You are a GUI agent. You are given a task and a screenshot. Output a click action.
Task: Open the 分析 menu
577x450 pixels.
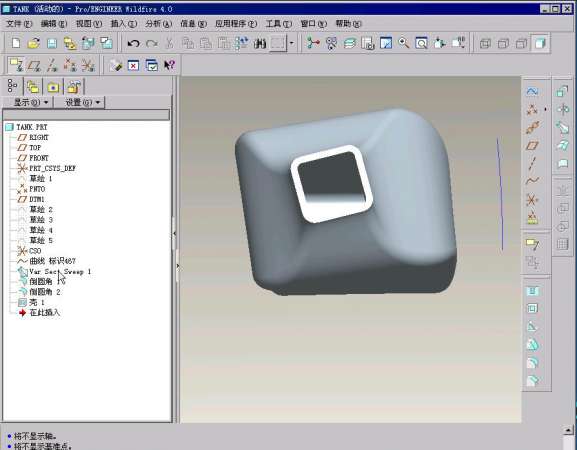pos(158,24)
